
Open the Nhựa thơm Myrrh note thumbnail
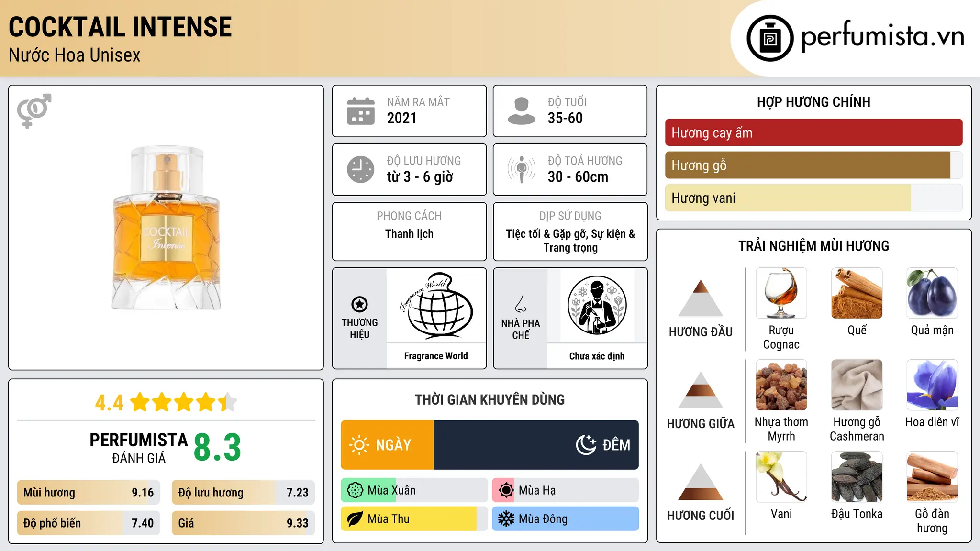pyautogui.click(x=781, y=385)
